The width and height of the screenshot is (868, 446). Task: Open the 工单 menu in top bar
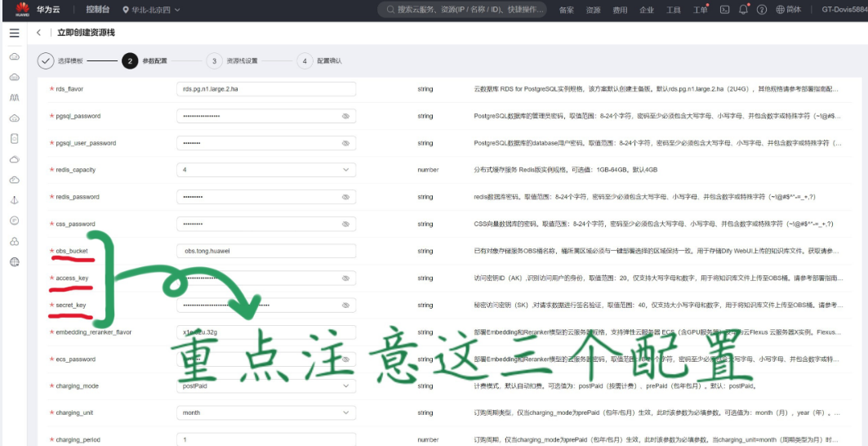(x=701, y=10)
